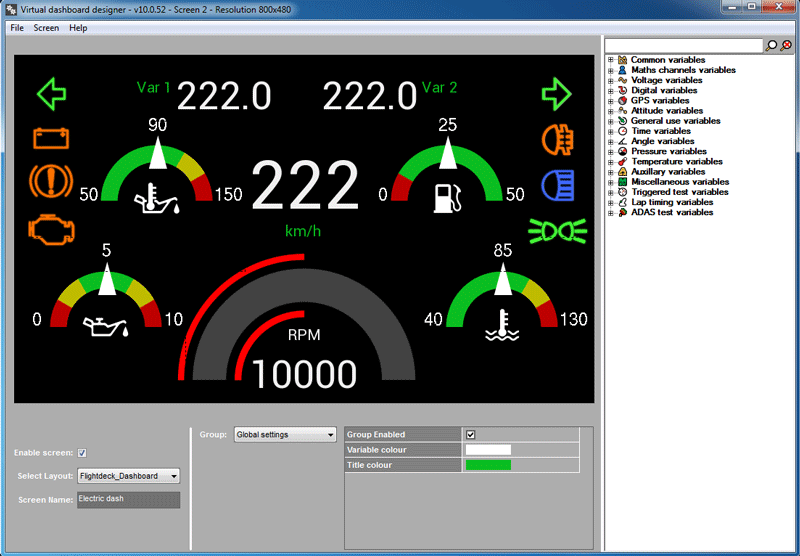The width and height of the screenshot is (800, 556).
Task: Select the brake warning icon
Action: pos(50,182)
